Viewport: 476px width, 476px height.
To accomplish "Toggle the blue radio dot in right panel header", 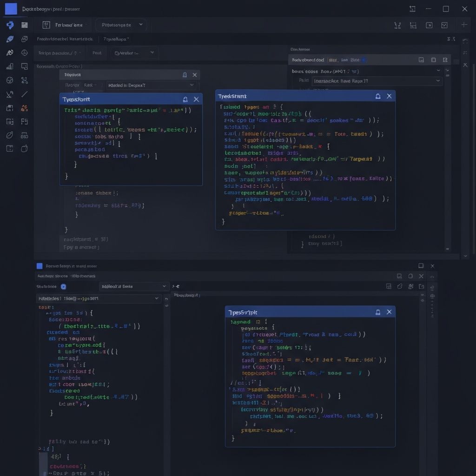I will pos(364,60).
